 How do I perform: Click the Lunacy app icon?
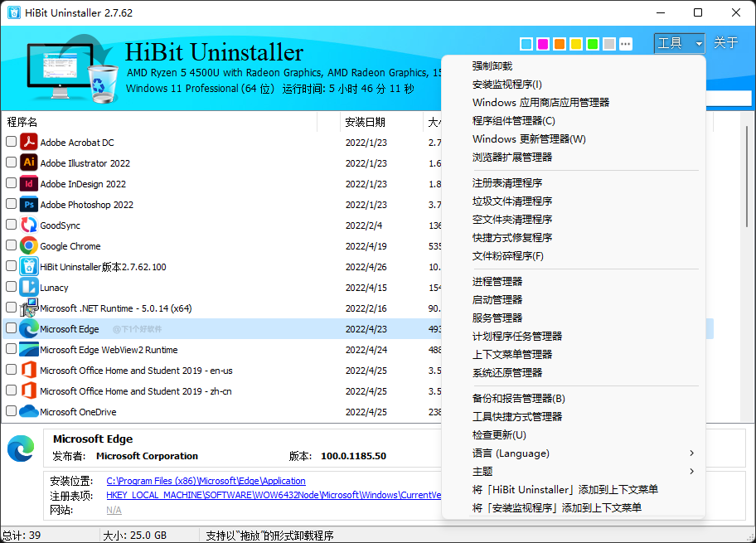coord(27,287)
